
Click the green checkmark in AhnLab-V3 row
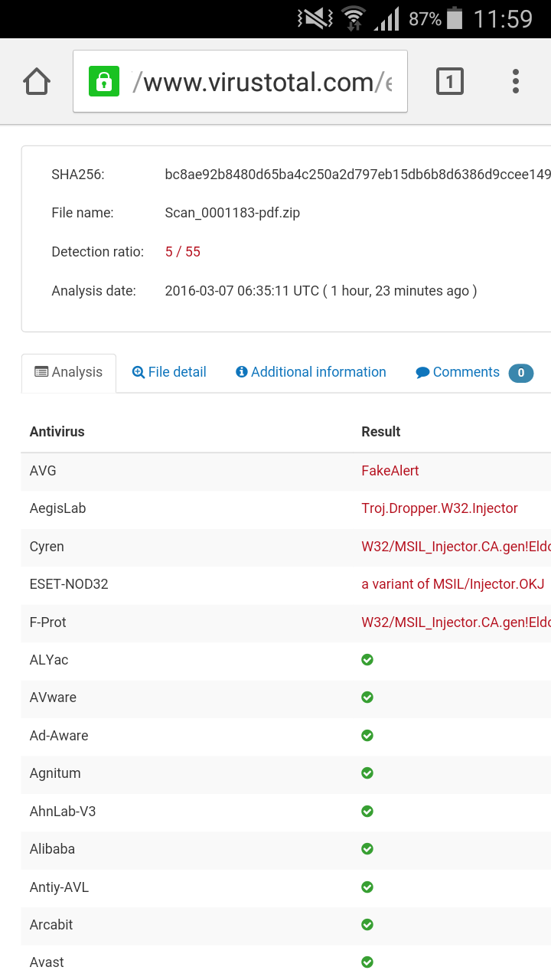click(x=367, y=811)
